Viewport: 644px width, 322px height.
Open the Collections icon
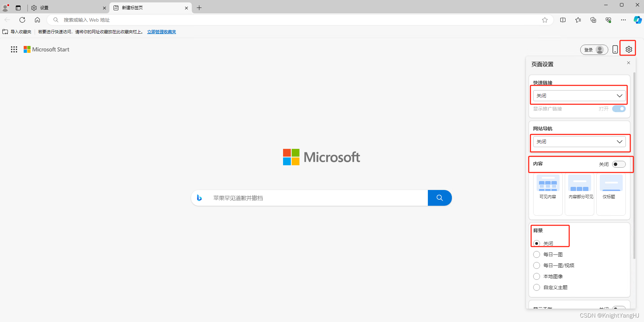tap(593, 20)
